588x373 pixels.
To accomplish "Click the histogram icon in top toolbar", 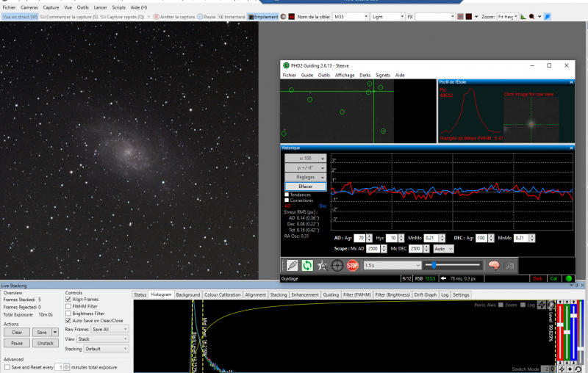I will [x=523, y=16].
